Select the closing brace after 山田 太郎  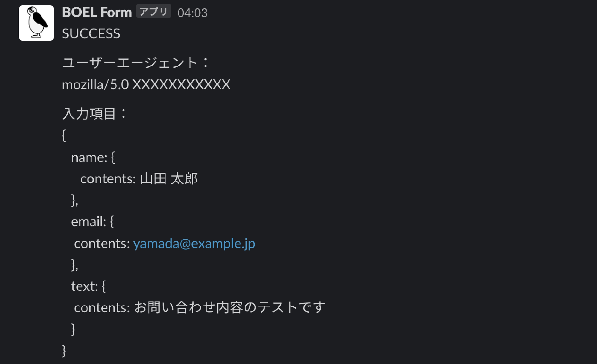tap(75, 200)
